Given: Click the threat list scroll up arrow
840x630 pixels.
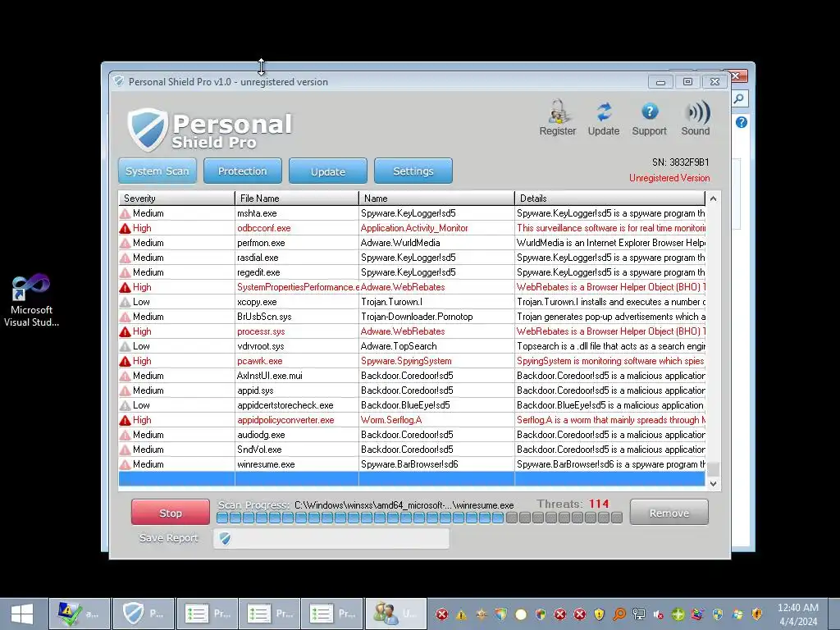Looking at the screenshot, I should (713, 199).
